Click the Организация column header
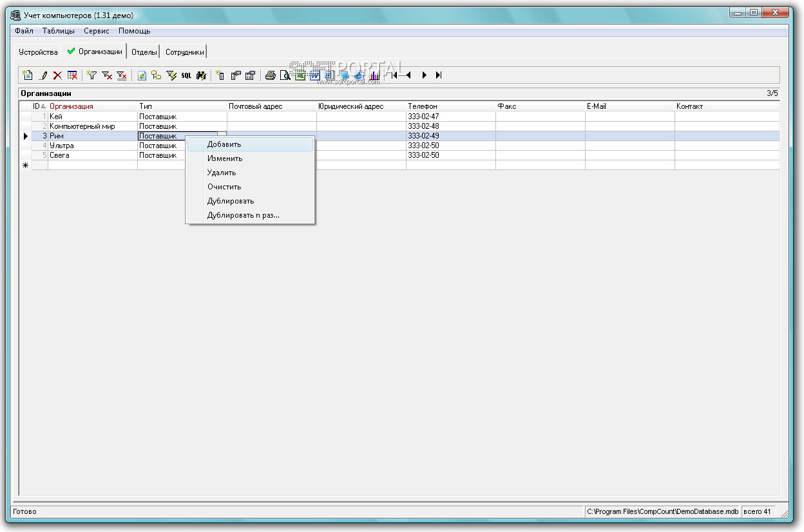804x532 pixels. (93, 106)
